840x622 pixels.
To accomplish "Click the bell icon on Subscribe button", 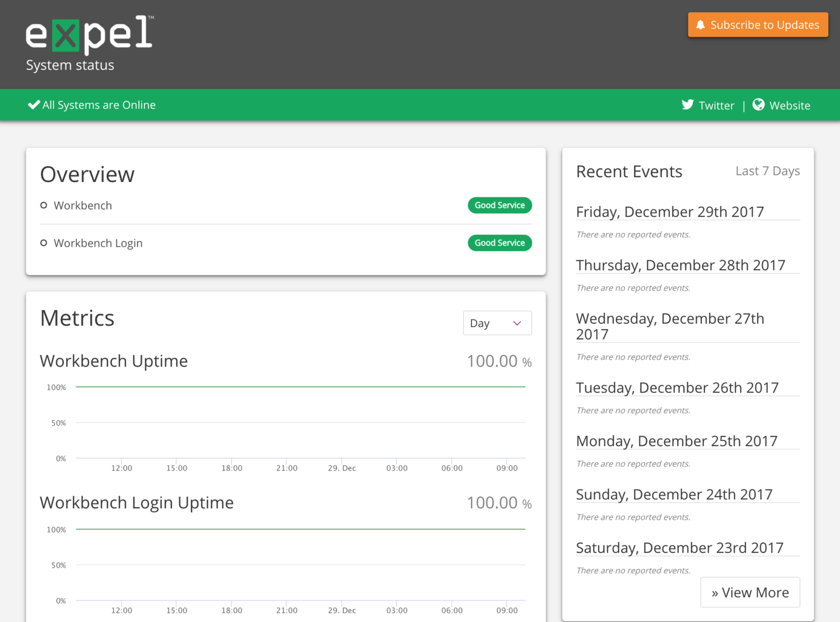I will point(700,24).
